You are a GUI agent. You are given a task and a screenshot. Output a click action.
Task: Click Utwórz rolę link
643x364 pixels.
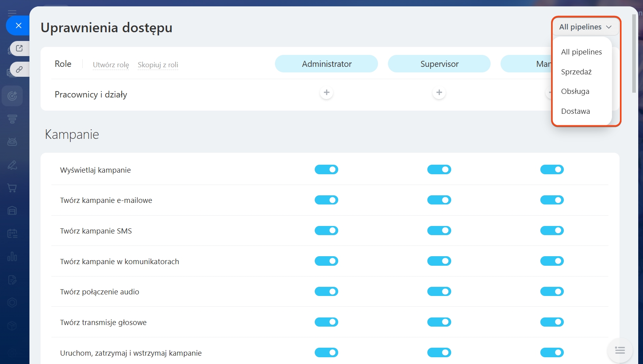111,64
